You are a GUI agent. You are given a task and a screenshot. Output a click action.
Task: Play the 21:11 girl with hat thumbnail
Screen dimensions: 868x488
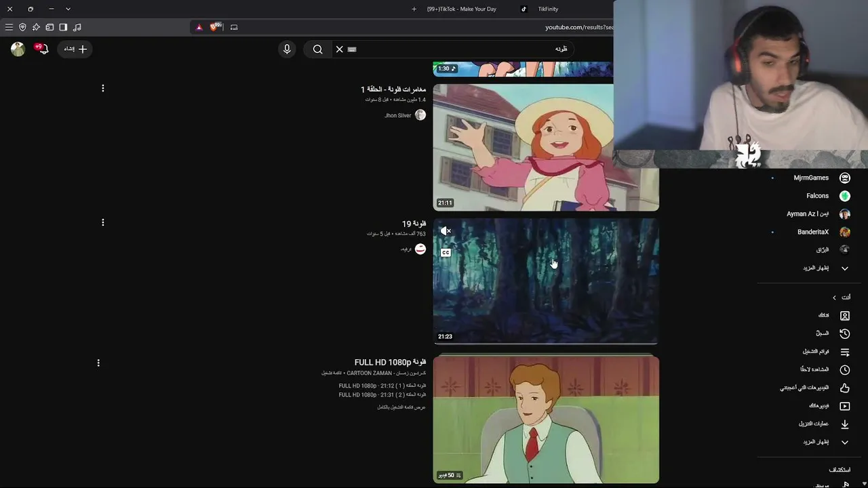(x=546, y=146)
